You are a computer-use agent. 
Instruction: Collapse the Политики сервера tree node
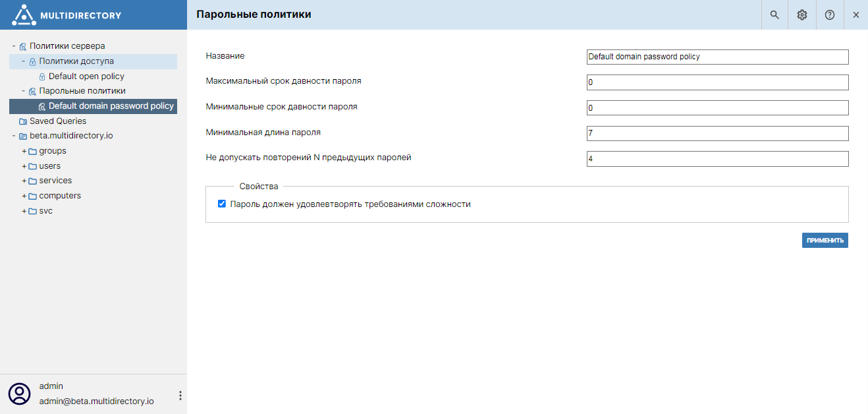click(x=14, y=46)
